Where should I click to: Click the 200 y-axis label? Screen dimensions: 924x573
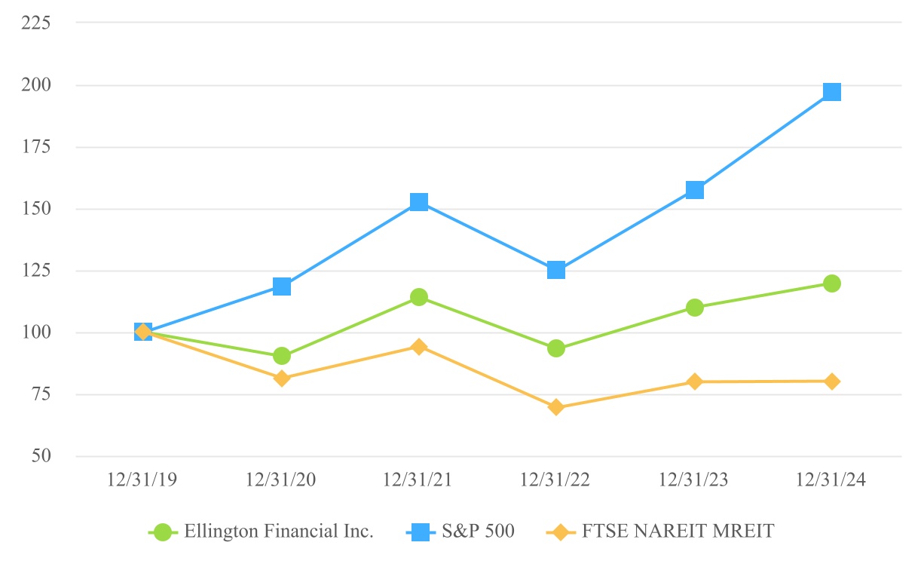click(x=35, y=85)
